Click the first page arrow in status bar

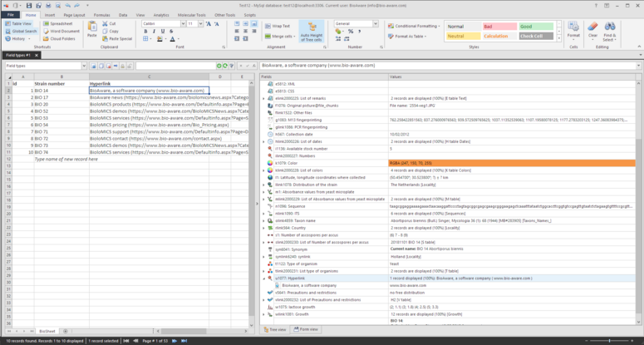point(125,341)
